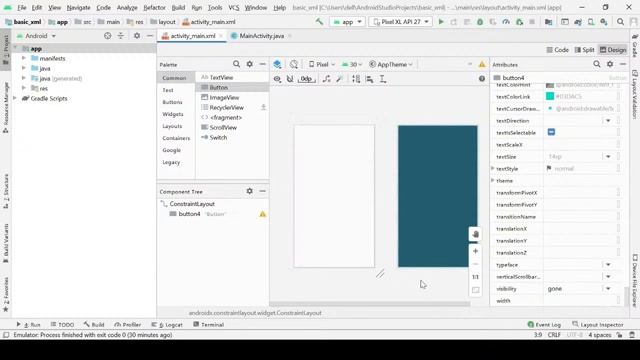Click the textColorLink color swatch

(550, 96)
